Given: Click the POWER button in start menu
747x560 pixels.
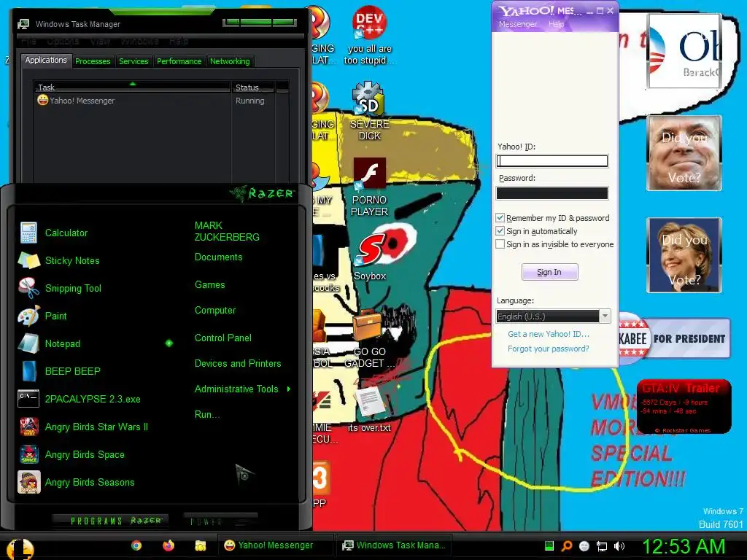Looking at the screenshot, I should point(220,521).
